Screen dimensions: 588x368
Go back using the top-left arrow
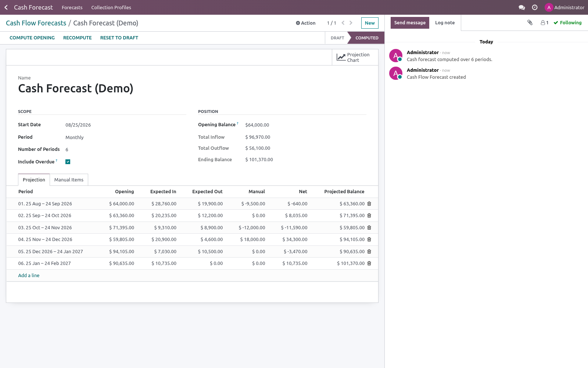pyautogui.click(x=6, y=7)
